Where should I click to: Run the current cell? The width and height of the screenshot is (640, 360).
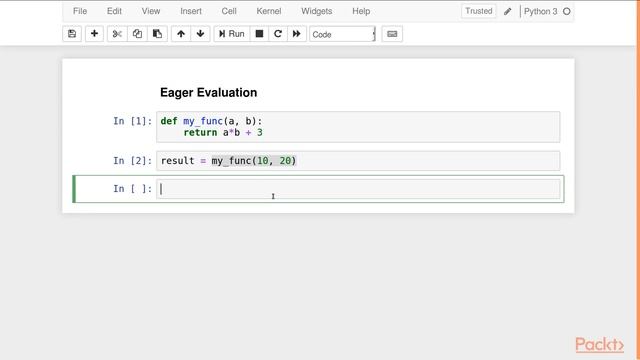click(x=231, y=34)
